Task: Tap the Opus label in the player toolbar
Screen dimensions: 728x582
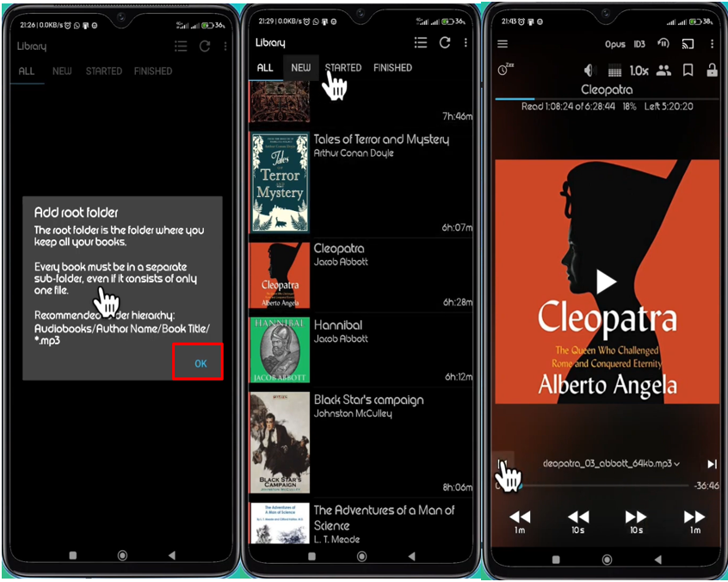Action: pyautogui.click(x=615, y=44)
